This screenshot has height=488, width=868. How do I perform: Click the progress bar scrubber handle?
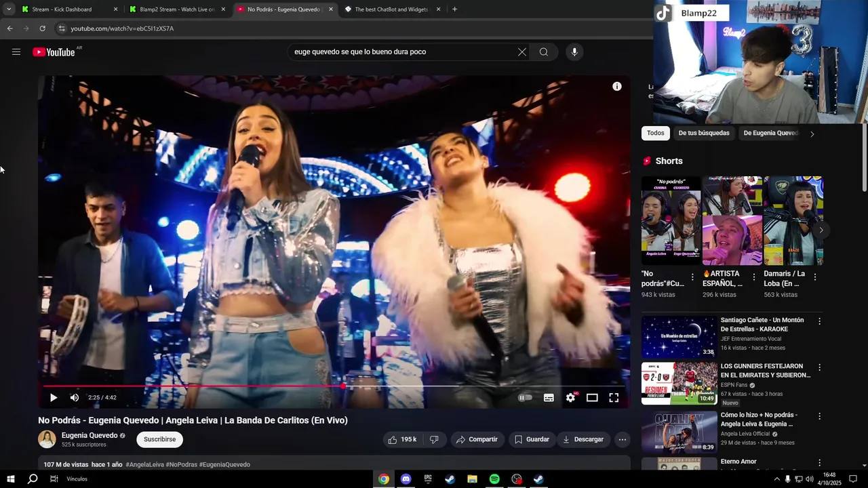click(x=343, y=386)
